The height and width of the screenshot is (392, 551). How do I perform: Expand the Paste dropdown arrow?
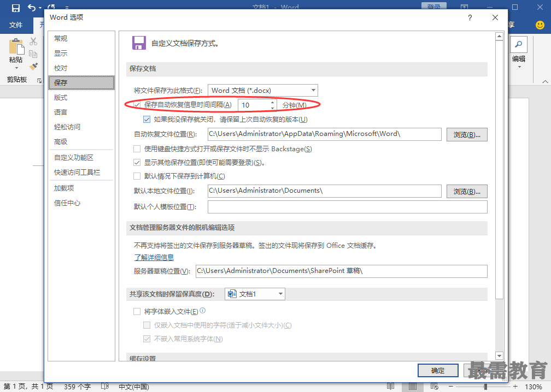16,68
